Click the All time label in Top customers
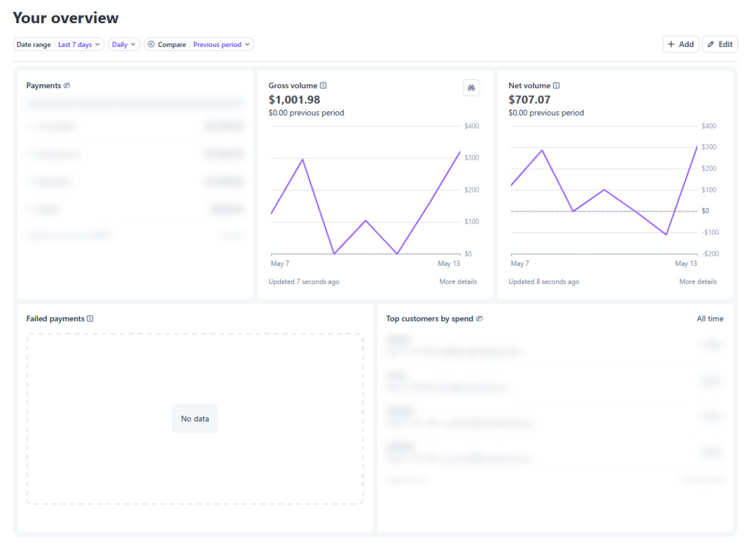The image size is (747, 560). (x=710, y=319)
